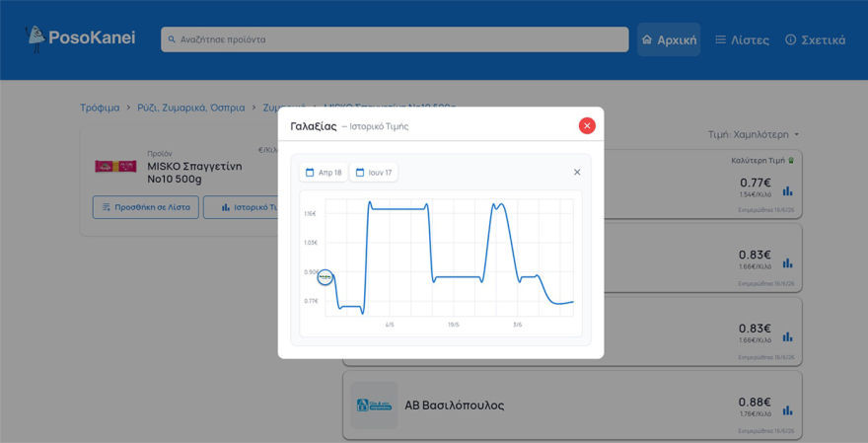Screen dimensions: 868x443
Task: Open the Απρ 18 start date picker
Action: point(324,173)
